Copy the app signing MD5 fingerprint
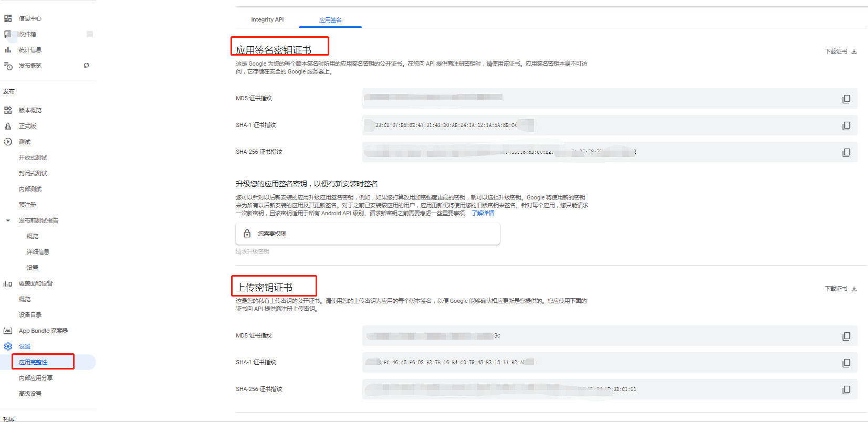The image size is (868, 422). click(x=846, y=99)
